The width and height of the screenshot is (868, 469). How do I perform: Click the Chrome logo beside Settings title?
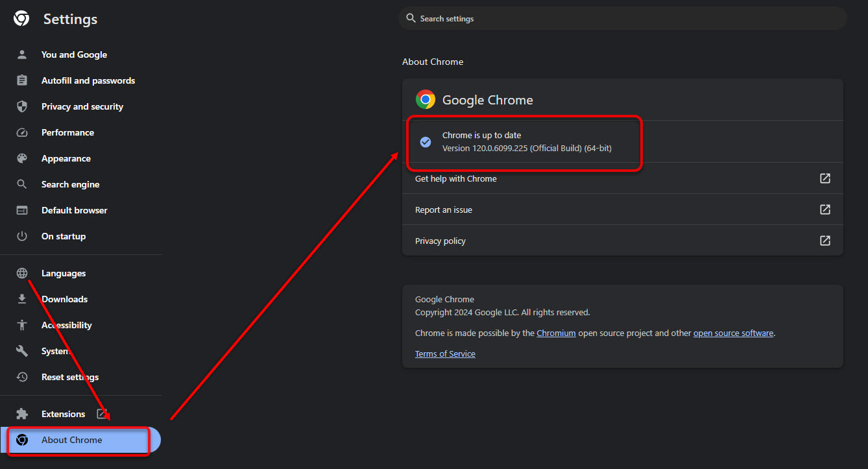21,19
